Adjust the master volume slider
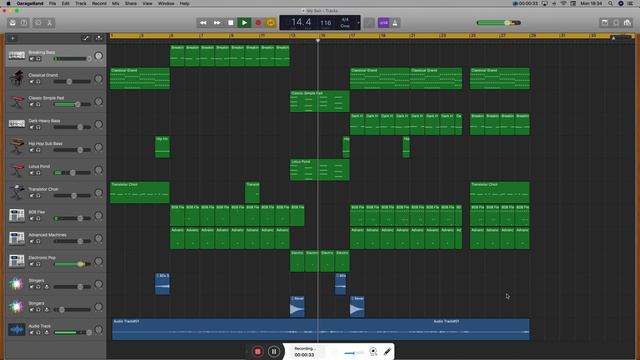 [498, 23]
